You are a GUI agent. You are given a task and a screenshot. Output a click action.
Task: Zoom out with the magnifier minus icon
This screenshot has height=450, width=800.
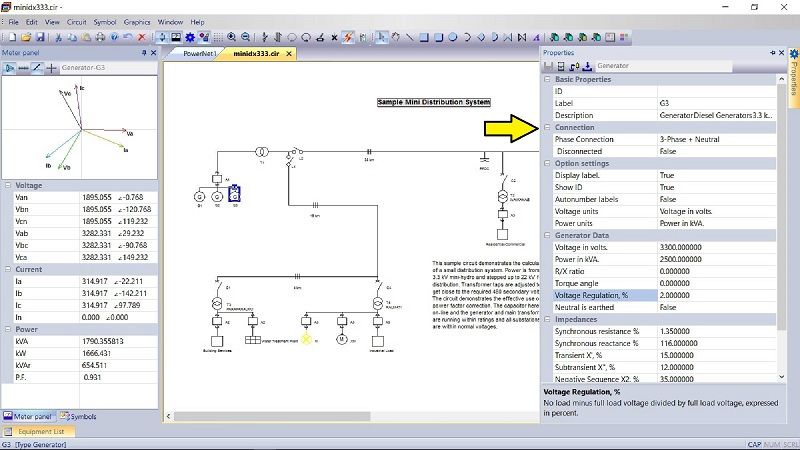click(x=245, y=37)
